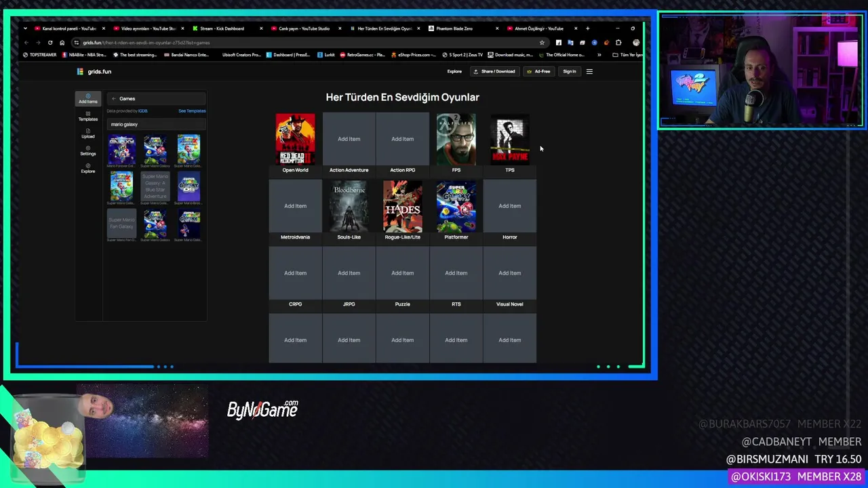Viewport: 868px width, 488px height.
Task: Click the Hades cover in the grid
Action: [x=403, y=206]
